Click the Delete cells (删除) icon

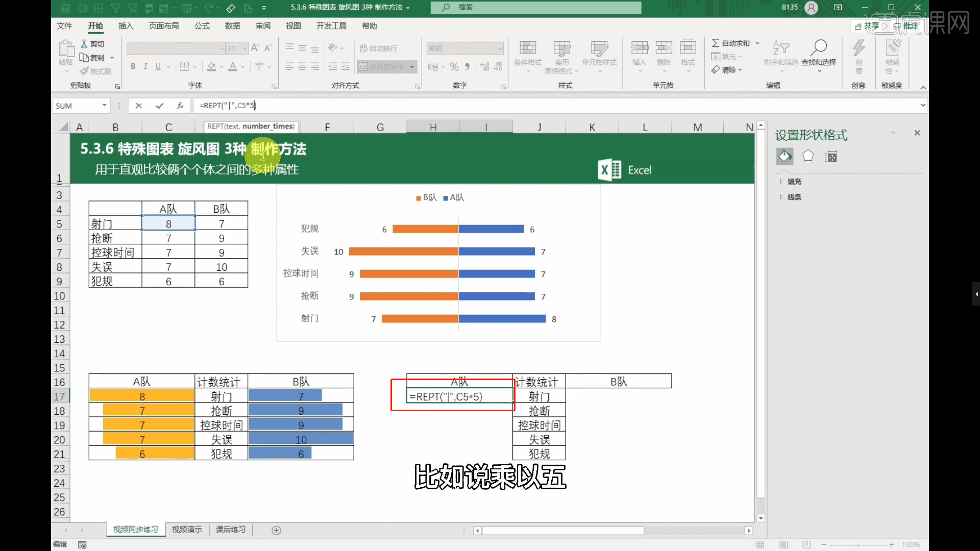pyautogui.click(x=664, y=48)
